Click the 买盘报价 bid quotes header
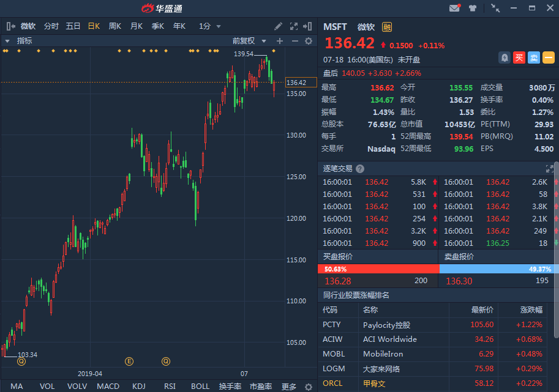 337,256
